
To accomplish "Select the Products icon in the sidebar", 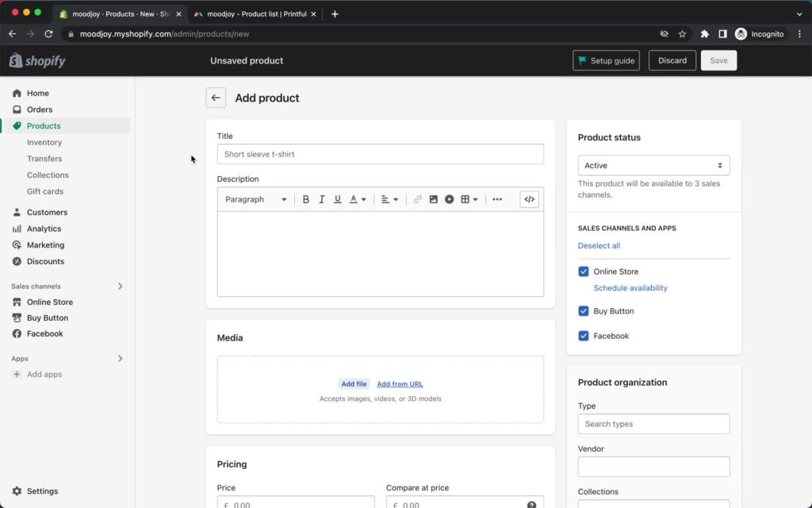I will (17, 125).
